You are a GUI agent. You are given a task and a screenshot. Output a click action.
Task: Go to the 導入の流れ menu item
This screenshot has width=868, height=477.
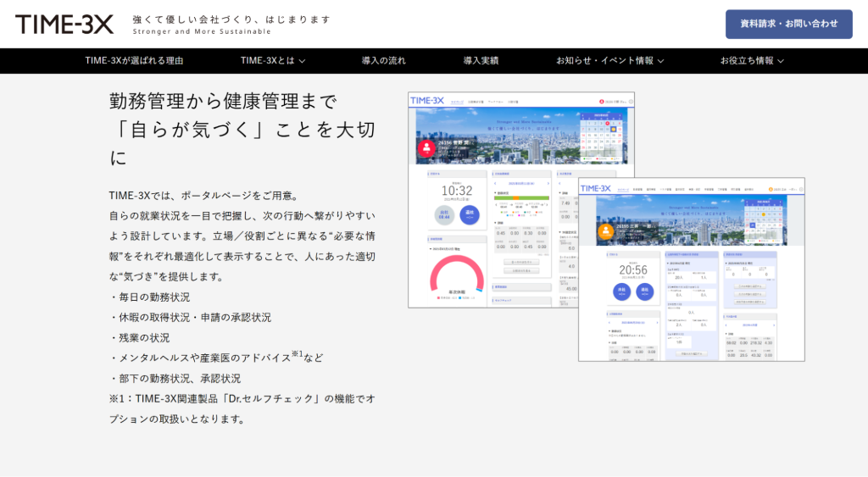point(383,61)
